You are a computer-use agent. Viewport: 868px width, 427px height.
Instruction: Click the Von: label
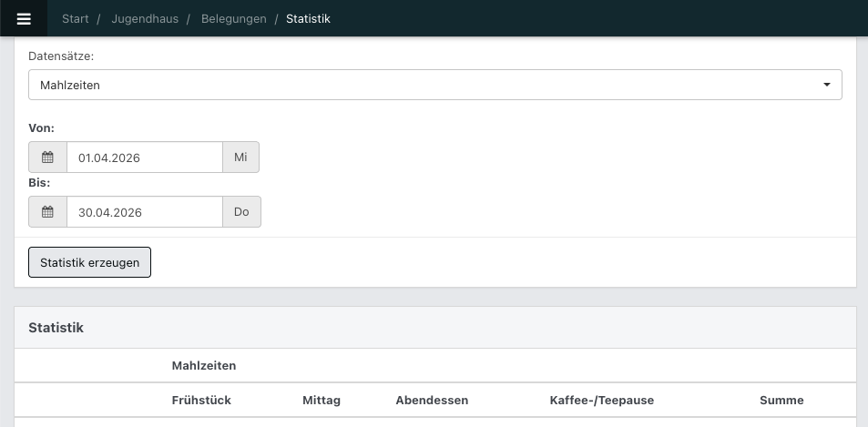coord(42,127)
